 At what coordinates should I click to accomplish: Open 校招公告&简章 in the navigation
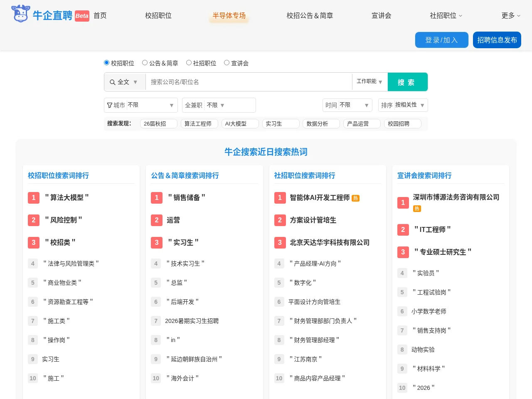point(310,15)
